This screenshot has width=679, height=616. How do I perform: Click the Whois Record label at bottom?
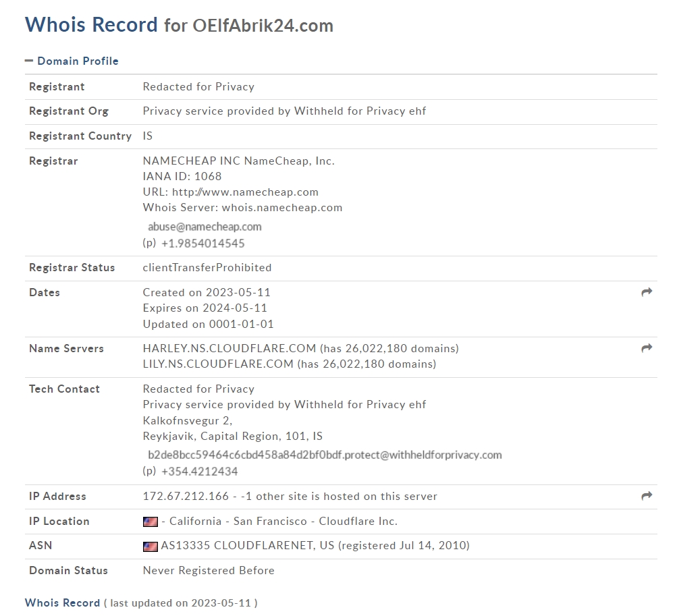tap(62, 603)
